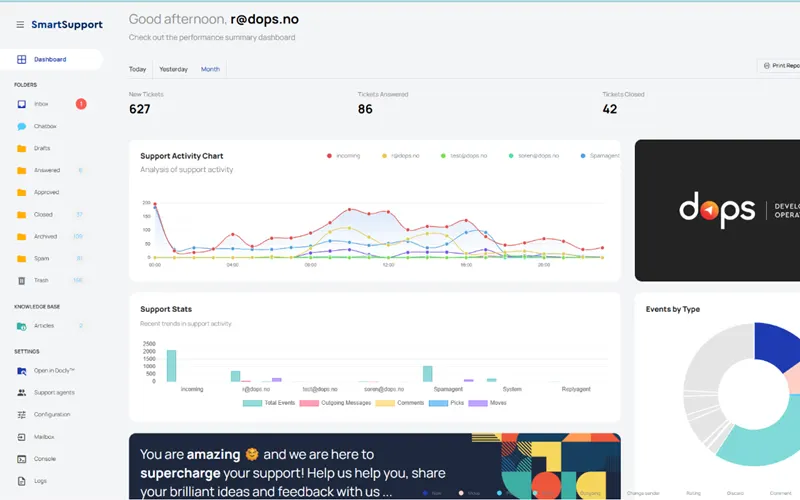Toggle r@dops.no series in chart legend

click(x=401, y=156)
